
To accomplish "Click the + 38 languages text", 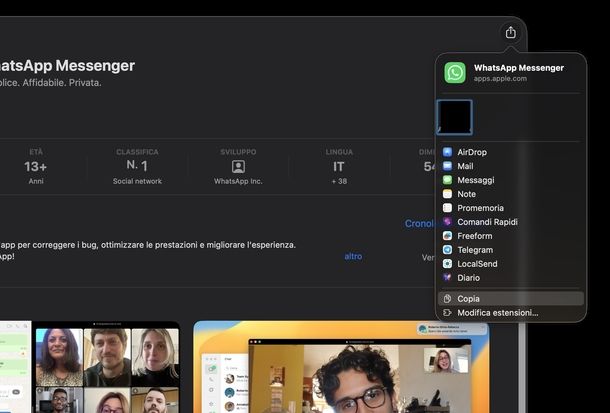I will 339,181.
